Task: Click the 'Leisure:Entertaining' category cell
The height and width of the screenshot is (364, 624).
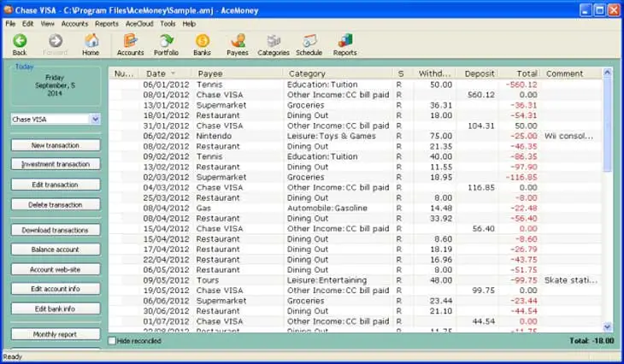Action: [327, 280]
